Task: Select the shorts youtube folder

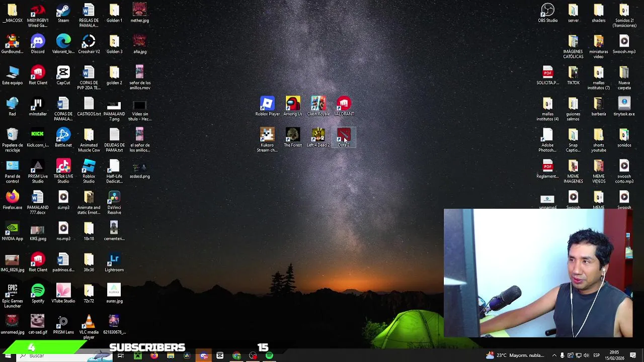Action: (599, 140)
